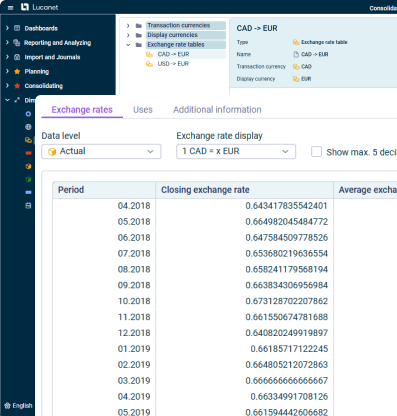Click the Import and Journals icon

(17, 57)
